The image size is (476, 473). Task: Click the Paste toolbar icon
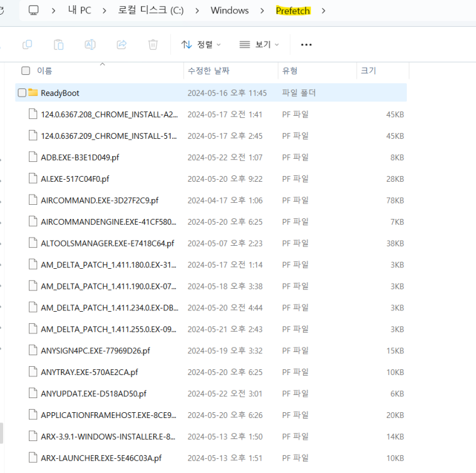tap(58, 45)
